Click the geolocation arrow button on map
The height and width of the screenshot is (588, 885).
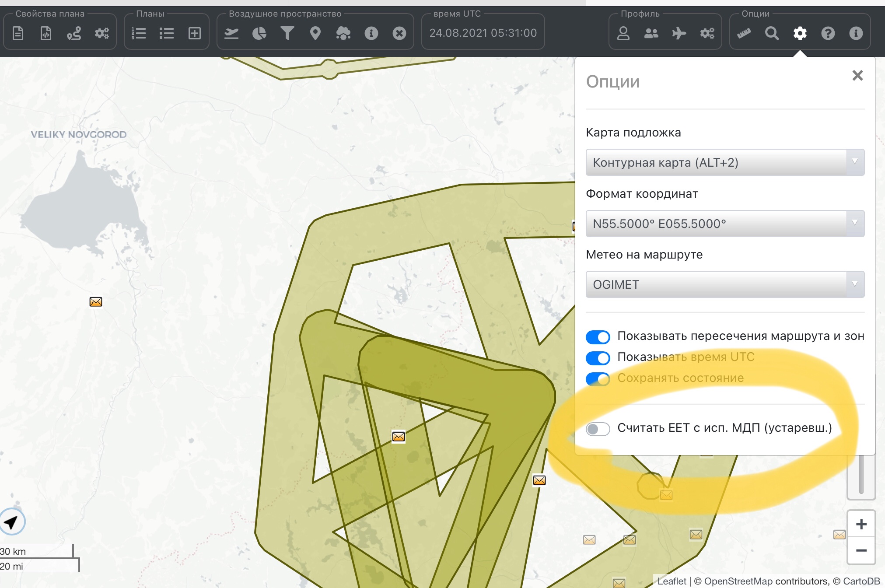(12, 521)
